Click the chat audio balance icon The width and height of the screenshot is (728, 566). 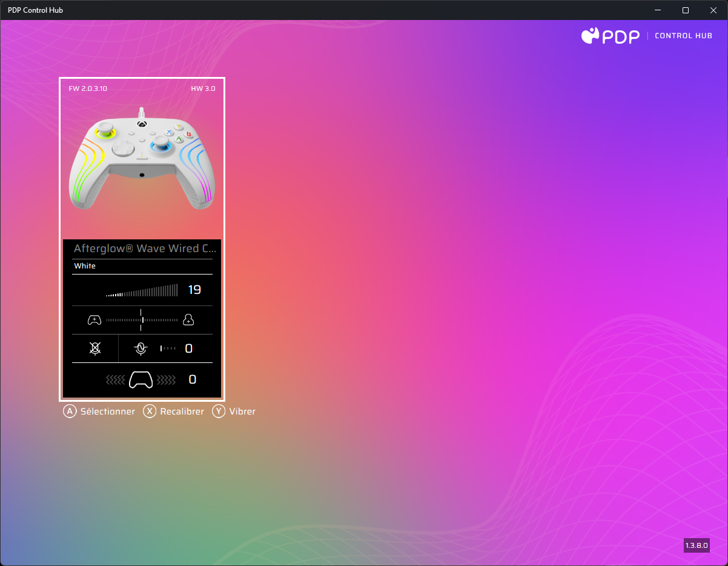[x=188, y=320]
